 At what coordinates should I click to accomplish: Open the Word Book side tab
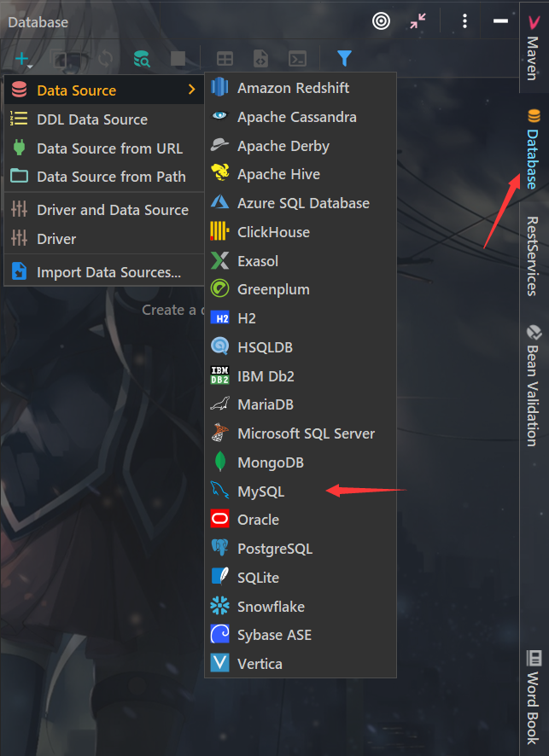533,697
